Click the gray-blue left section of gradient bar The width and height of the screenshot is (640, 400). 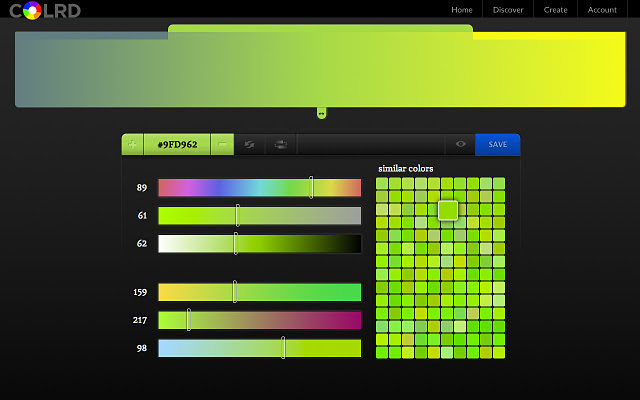(91, 69)
